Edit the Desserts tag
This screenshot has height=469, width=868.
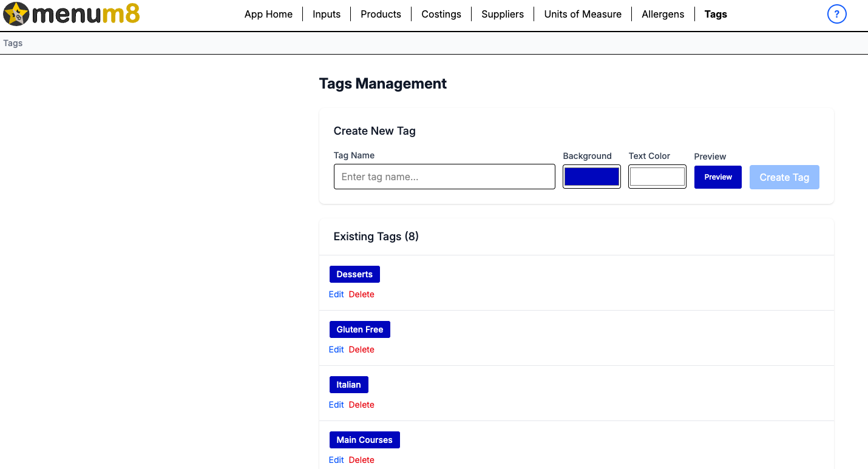click(336, 294)
